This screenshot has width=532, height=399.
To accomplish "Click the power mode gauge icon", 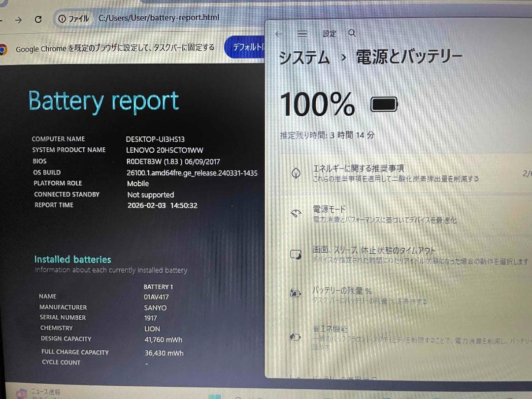I will tap(296, 213).
